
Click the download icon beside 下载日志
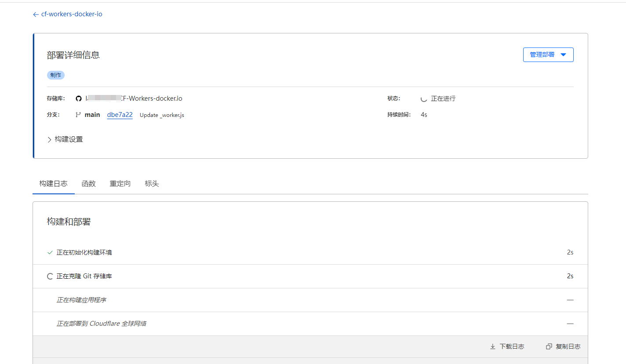coord(493,346)
